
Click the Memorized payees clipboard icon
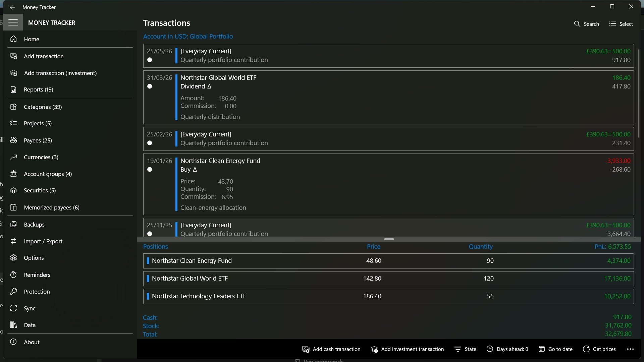point(13,207)
